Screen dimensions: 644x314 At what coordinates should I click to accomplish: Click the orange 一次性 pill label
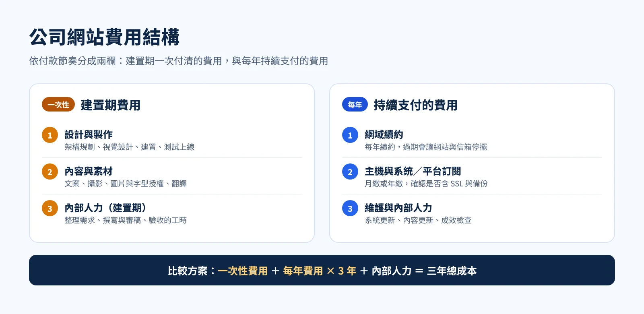[58, 105]
